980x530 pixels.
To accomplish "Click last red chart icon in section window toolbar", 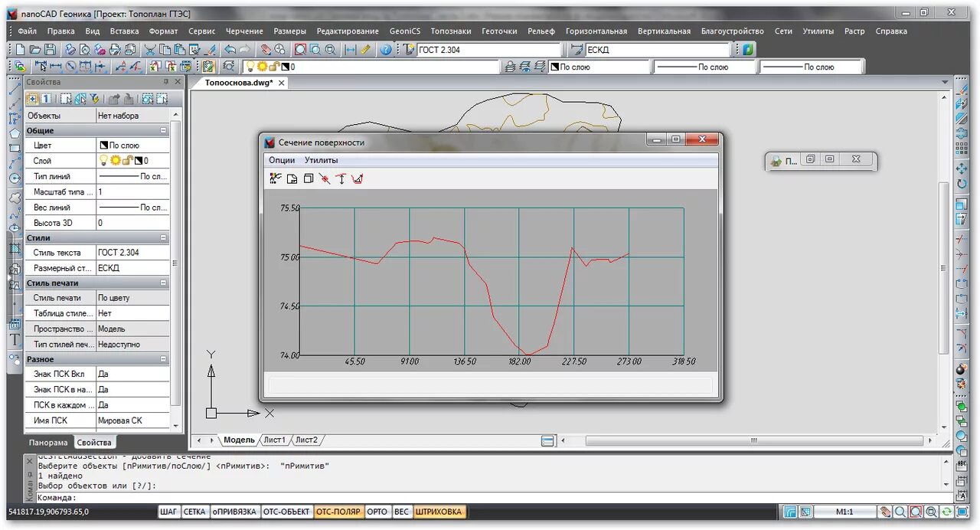I will pyautogui.click(x=357, y=178).
